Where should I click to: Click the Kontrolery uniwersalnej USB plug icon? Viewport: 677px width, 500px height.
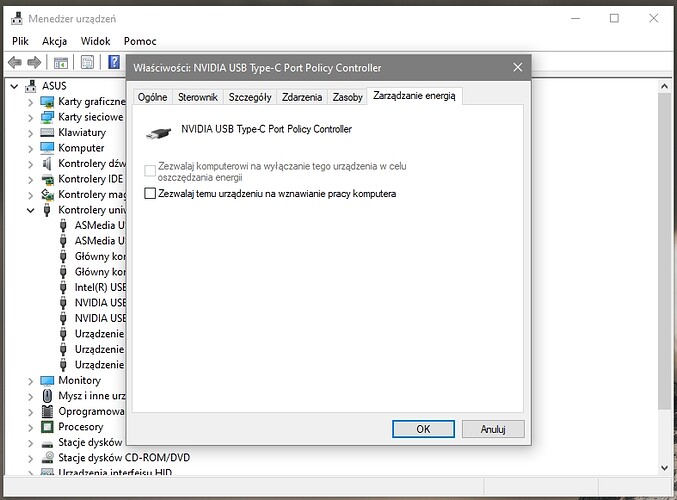coord(47,210)
